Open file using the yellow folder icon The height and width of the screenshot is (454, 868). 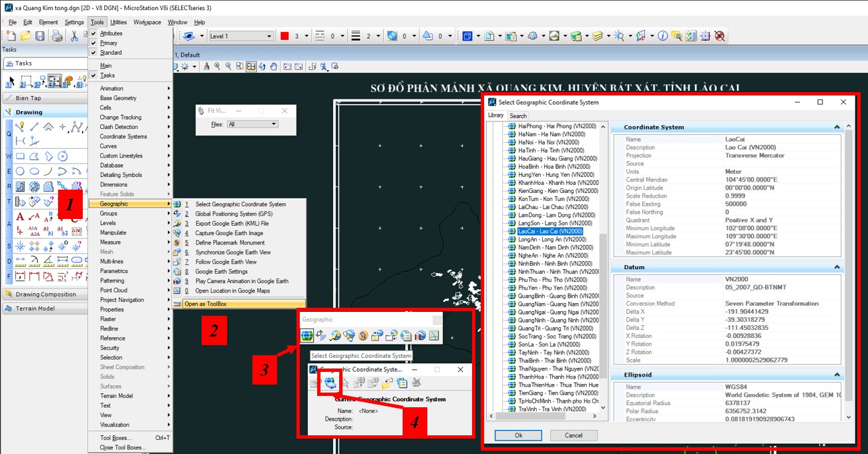tap(25, 36)
